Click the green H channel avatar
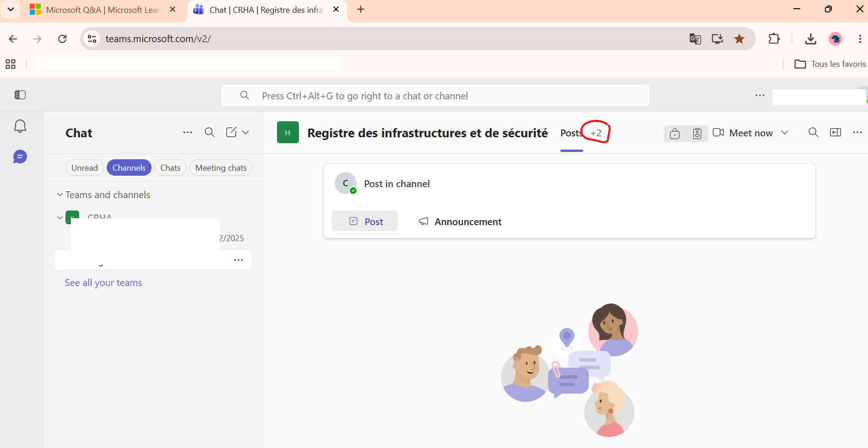This screenshot has height=448, width=868. [288, 133]
